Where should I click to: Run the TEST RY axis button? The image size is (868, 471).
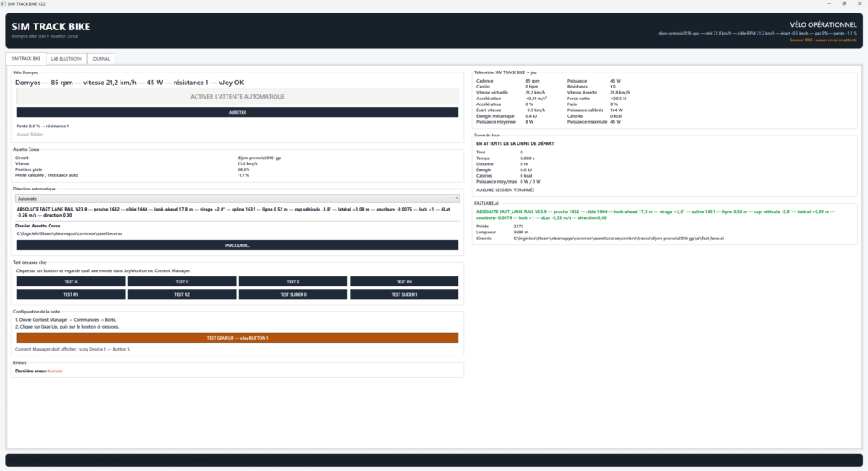[71, 294]
